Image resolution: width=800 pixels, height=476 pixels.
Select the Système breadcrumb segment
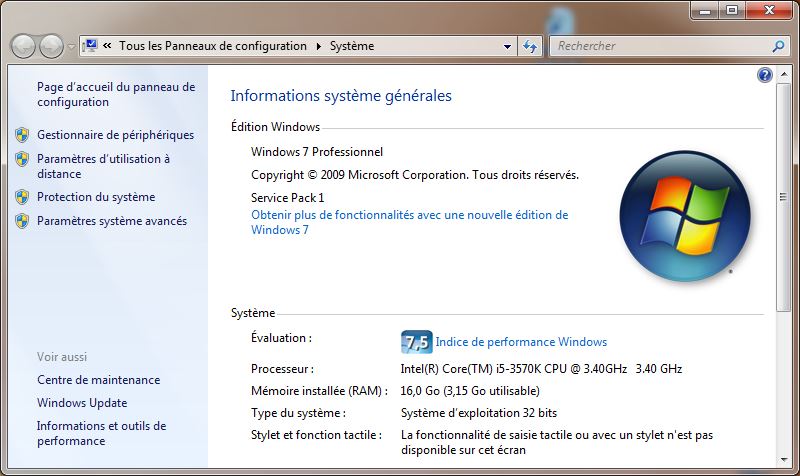[352, 46]
